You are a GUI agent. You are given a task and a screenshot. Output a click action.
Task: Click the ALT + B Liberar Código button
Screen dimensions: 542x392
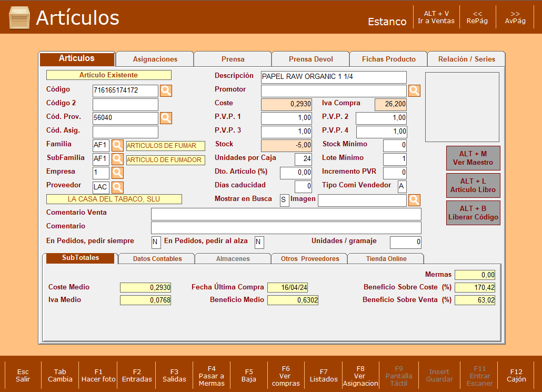tap(473, 213)
